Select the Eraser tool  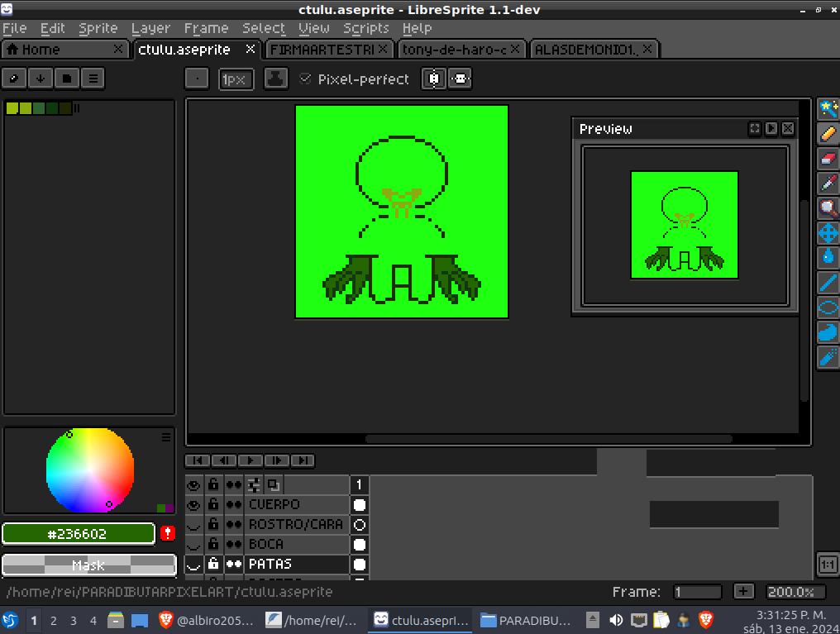(x=828, y=159)
